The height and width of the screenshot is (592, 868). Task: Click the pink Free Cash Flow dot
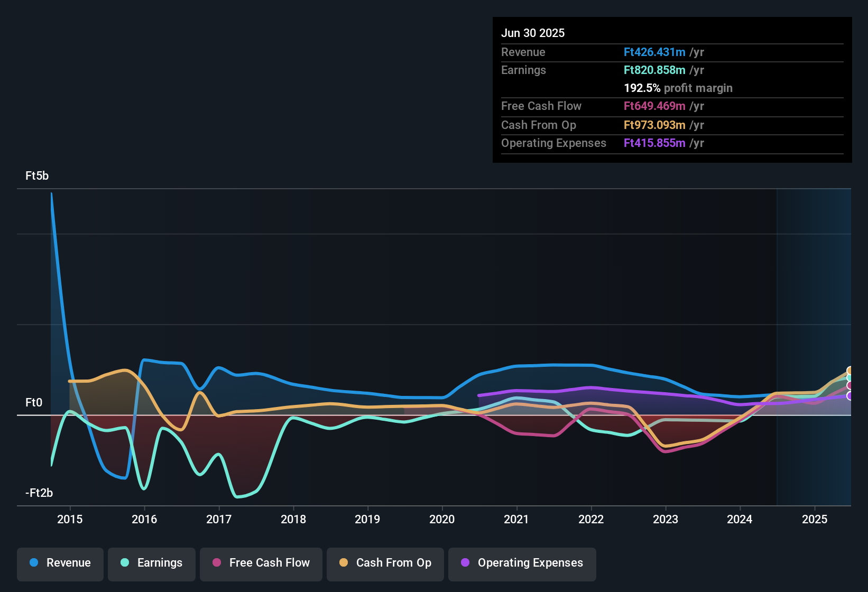pos(217,562)
